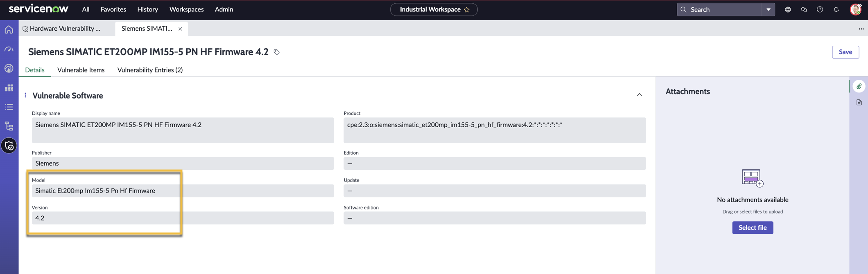Open the grid modules icon in the sidebar
Viewport: 868px width, 274px height.
(9, 88)
